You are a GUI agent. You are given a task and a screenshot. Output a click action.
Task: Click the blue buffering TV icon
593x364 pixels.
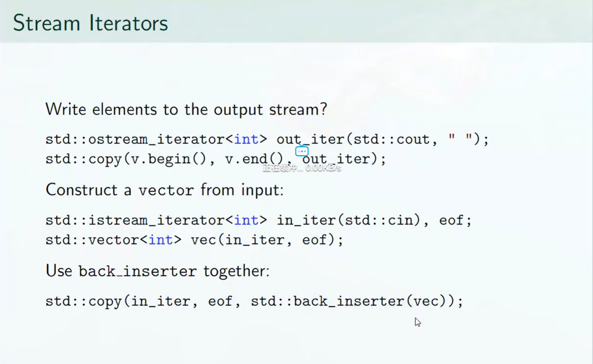click(302, 150)
